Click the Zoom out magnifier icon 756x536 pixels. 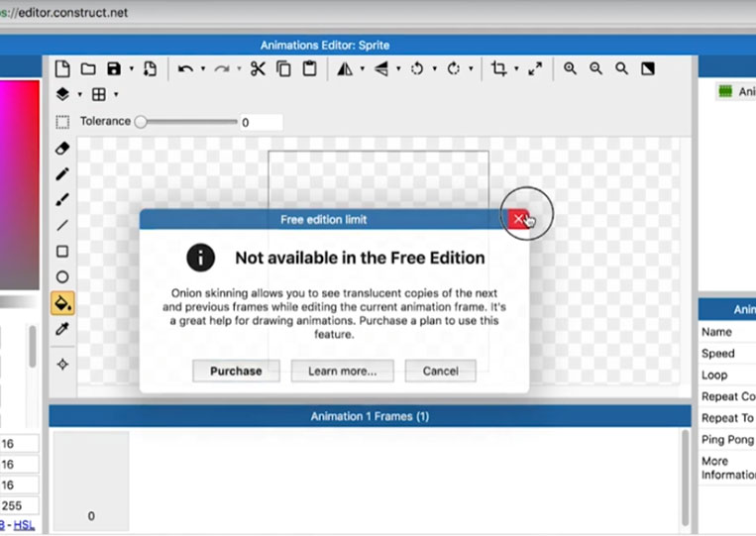click(596, 69)
